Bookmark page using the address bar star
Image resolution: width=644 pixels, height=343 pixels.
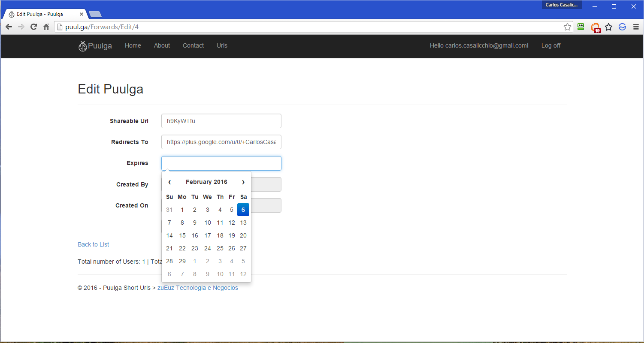pos(567,27)
